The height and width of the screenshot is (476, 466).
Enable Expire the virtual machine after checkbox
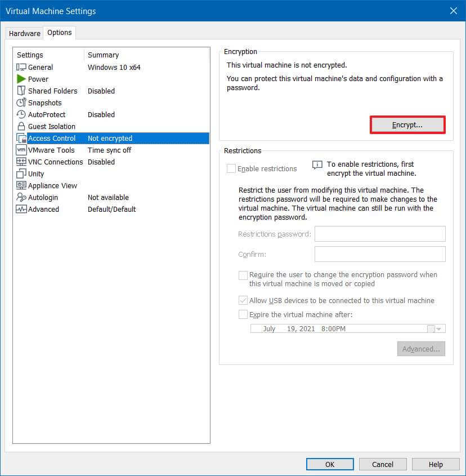(243, 314)
